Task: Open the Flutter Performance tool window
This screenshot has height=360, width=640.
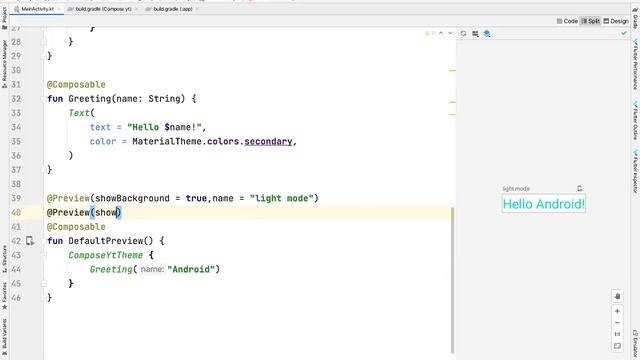Action: 636,64
